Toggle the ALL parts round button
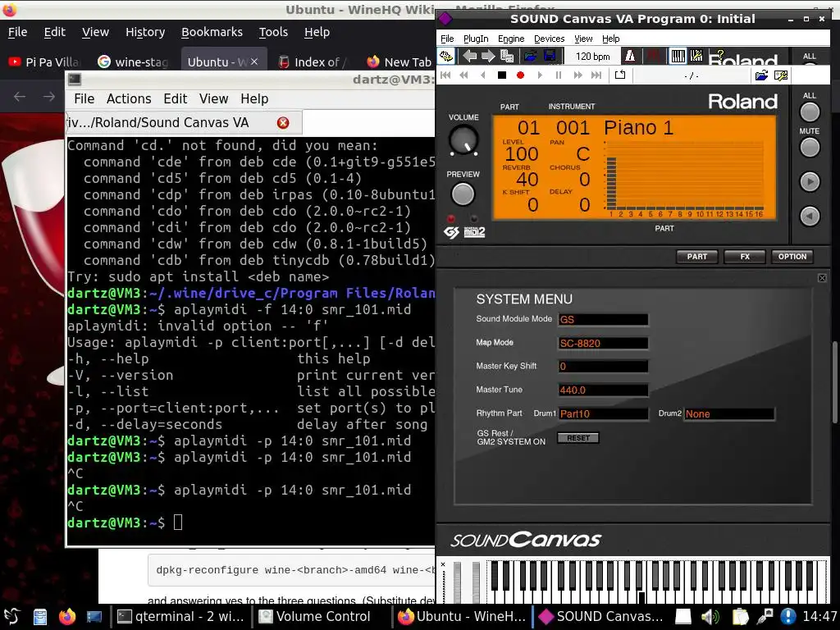 810,112
